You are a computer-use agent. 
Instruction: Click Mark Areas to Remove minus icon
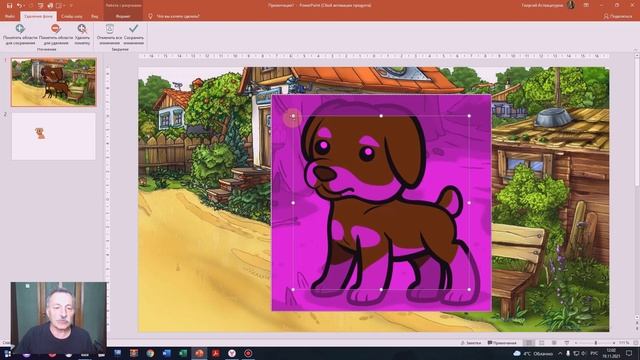(56, 29)
